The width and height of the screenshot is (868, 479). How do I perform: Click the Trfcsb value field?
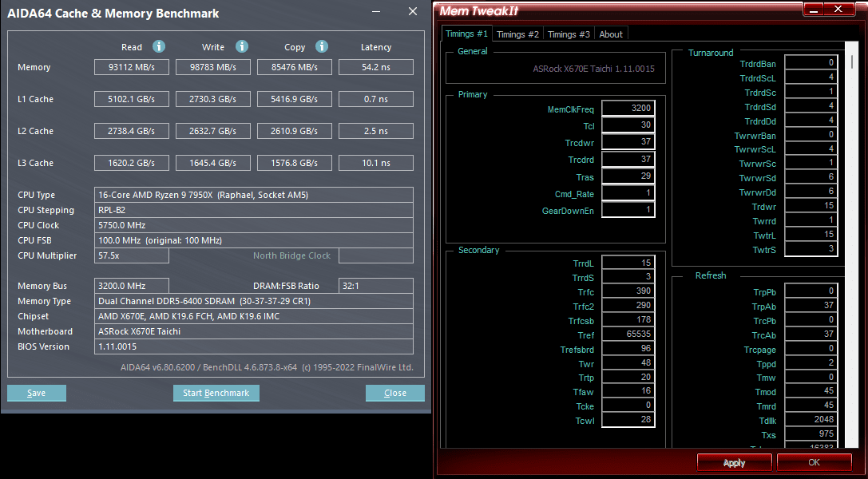628,319
